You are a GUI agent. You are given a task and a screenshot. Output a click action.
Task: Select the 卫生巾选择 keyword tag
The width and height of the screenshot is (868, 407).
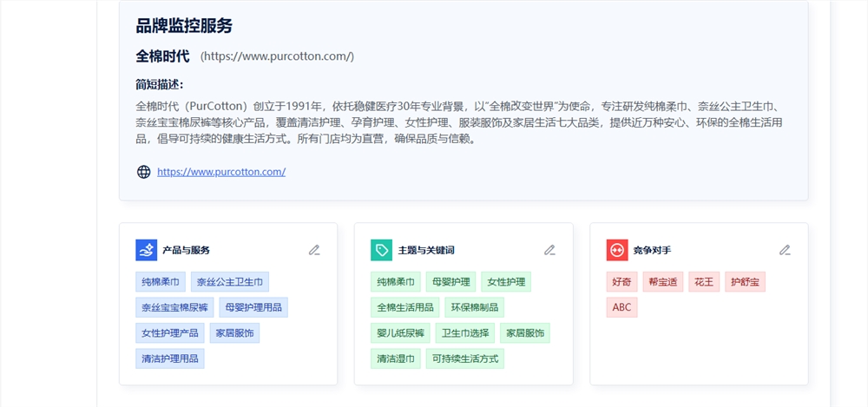click(465, 333)
